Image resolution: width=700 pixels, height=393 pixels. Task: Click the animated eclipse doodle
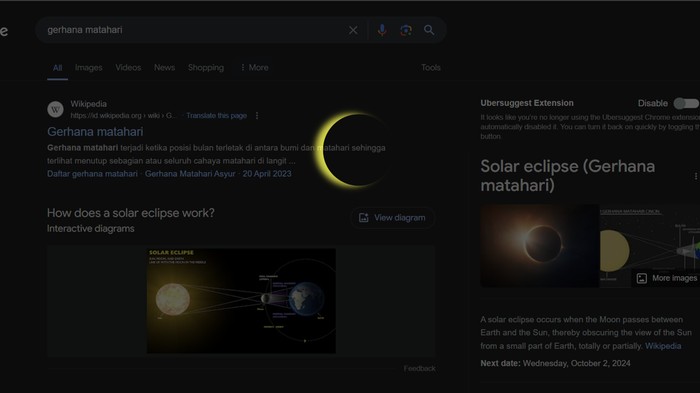tap(353, 150)
